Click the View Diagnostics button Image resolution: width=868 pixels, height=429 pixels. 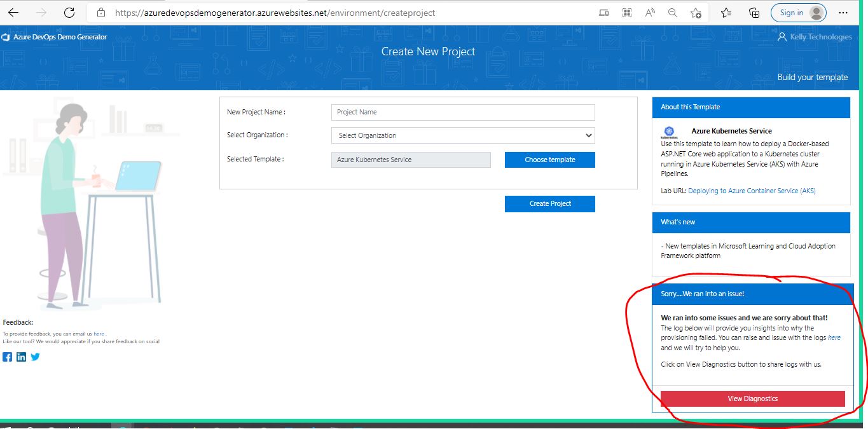tap(753, 398)
